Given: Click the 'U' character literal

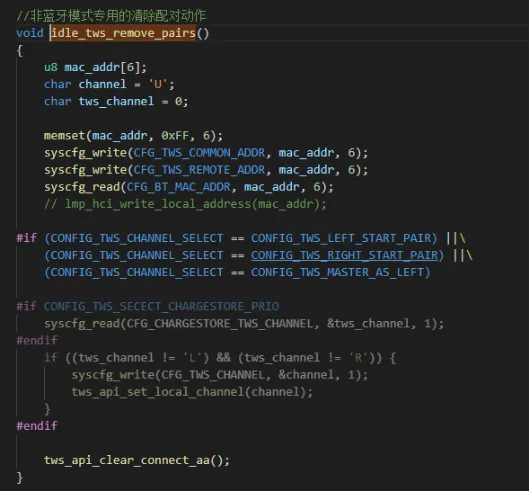Looking at the screenshot, I should tap(158, 84).
